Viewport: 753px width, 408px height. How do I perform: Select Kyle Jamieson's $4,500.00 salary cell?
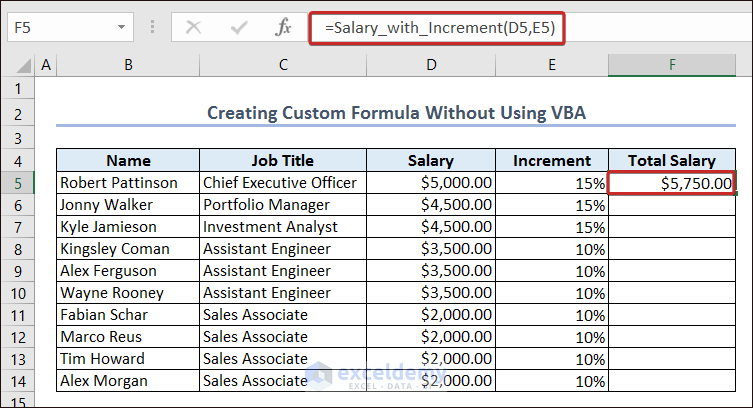(431, 227)
